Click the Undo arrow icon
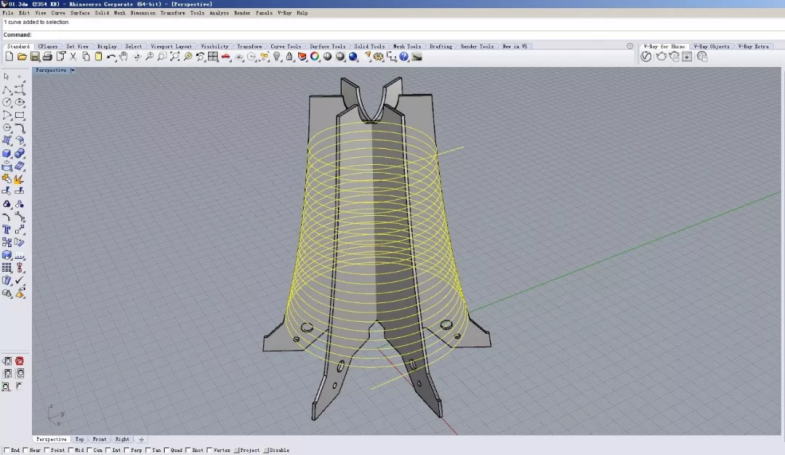This screenshot has width=785, height=455. 111,57
